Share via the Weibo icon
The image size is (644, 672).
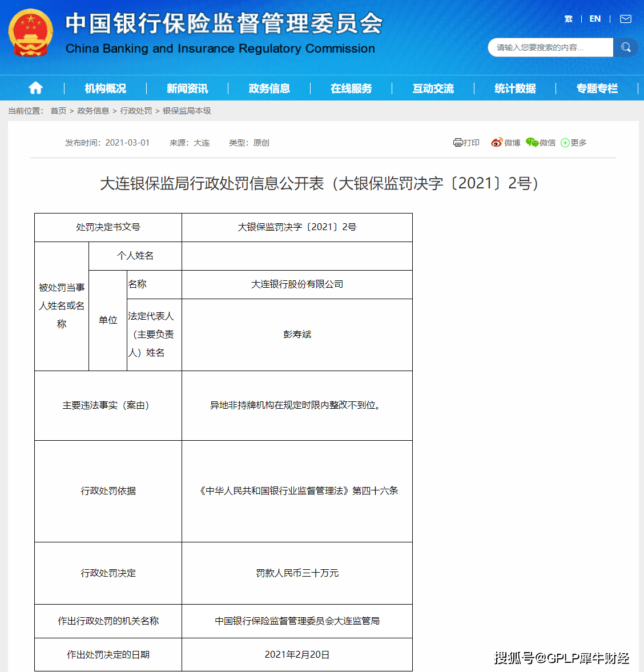coord(497,143)
